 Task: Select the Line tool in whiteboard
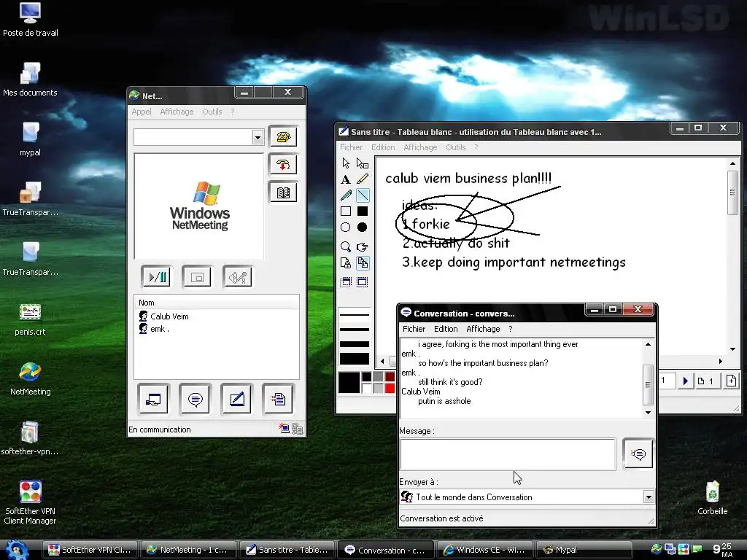[363, 195]
